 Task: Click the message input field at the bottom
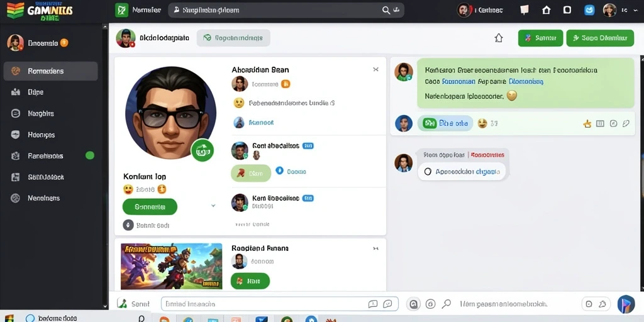tap(280, 304)
